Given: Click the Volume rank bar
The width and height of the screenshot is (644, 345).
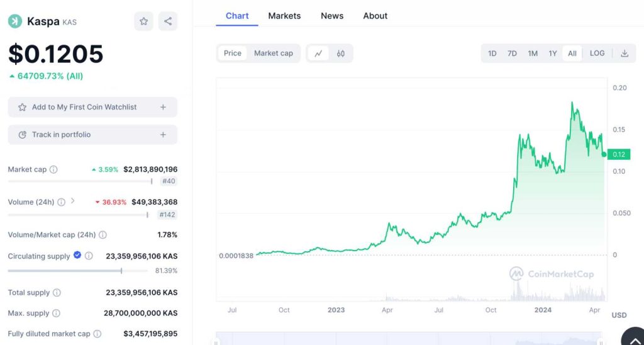Looking at the screenshot, I should coord(78,215).
